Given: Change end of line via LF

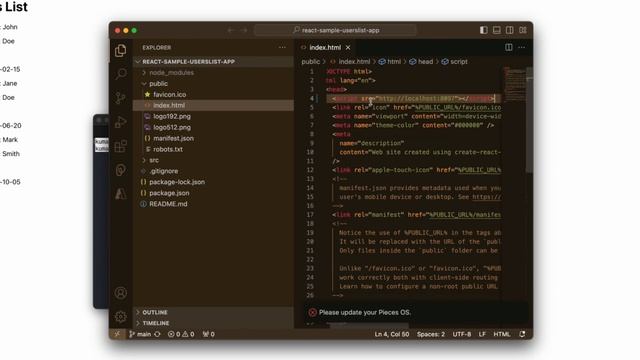Looking at the screenshot, I should coord(482,334).
